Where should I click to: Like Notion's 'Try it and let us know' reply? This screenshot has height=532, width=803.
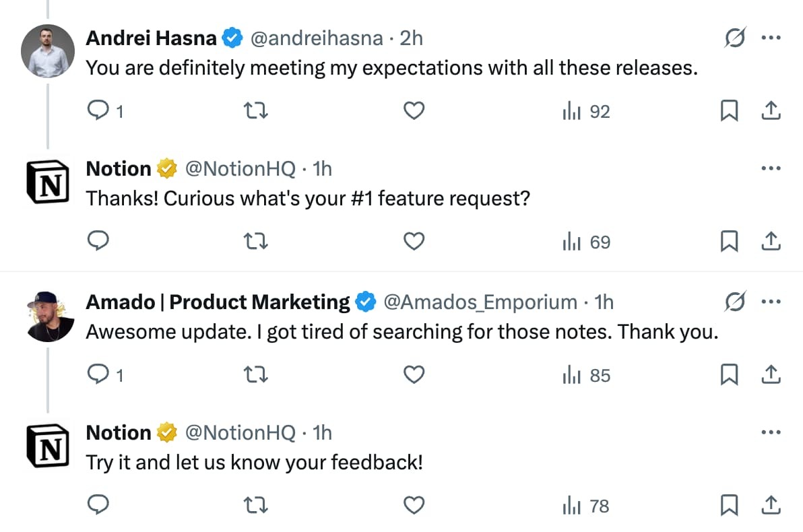click(x=414, y=504)
